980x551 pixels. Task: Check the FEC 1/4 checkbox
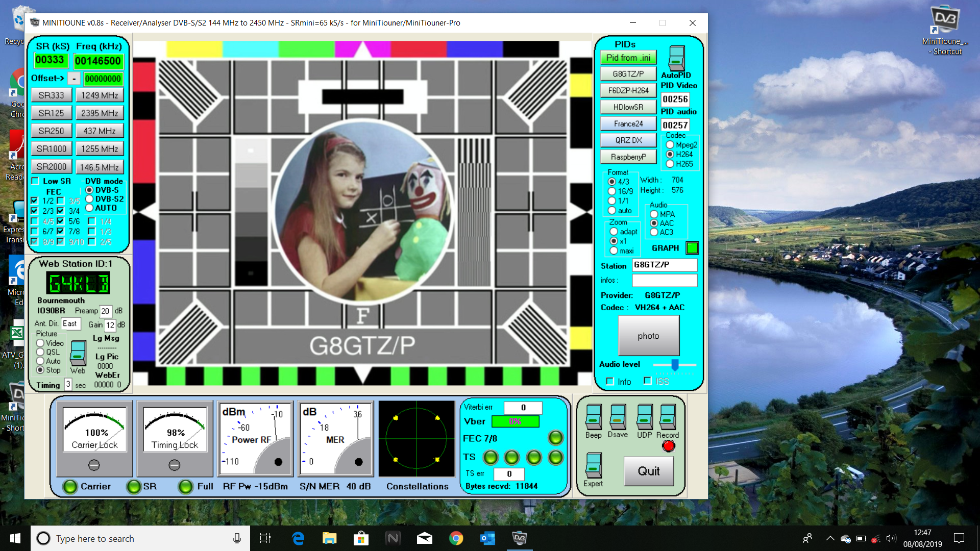point(92,221)
